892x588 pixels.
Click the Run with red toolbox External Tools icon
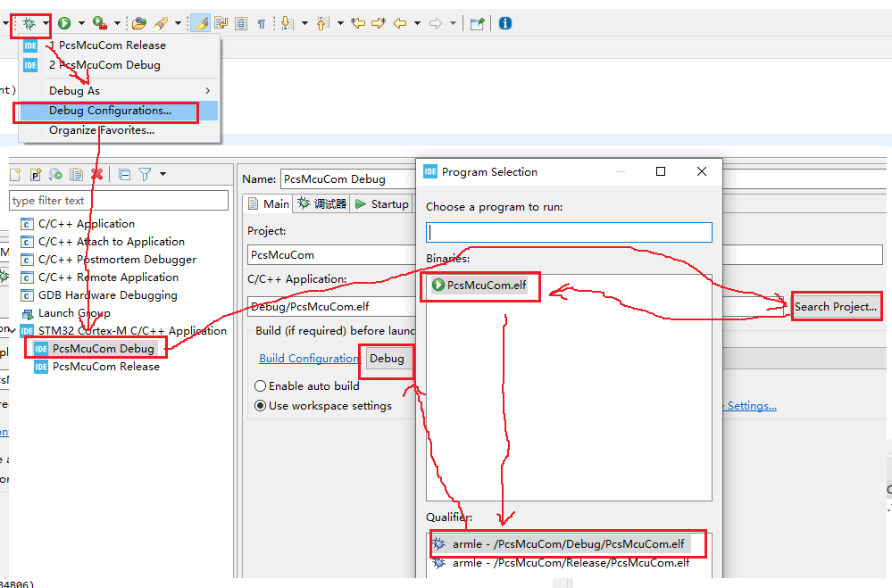(100, 23)
